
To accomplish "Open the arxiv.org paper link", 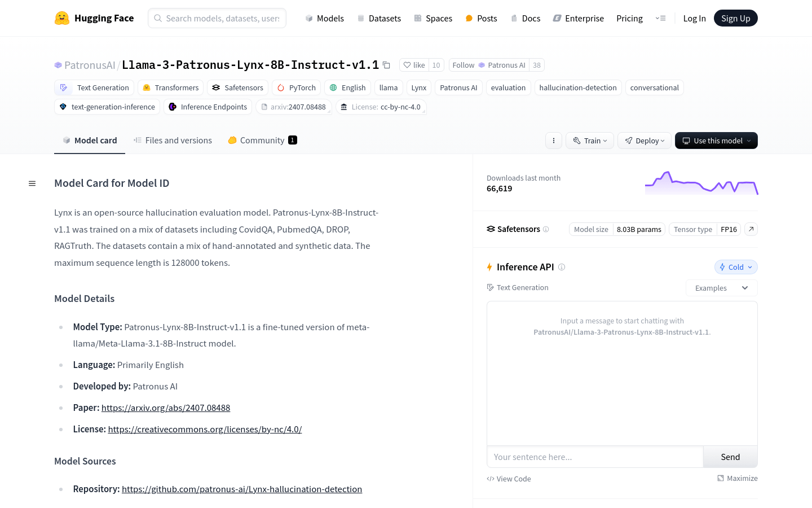I will point(166,408).
